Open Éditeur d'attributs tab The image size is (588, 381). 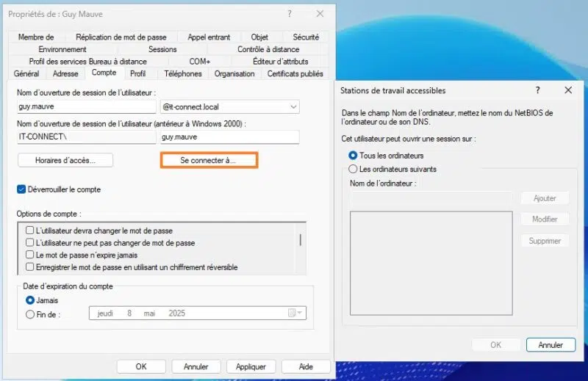click(x=281, y=61)
